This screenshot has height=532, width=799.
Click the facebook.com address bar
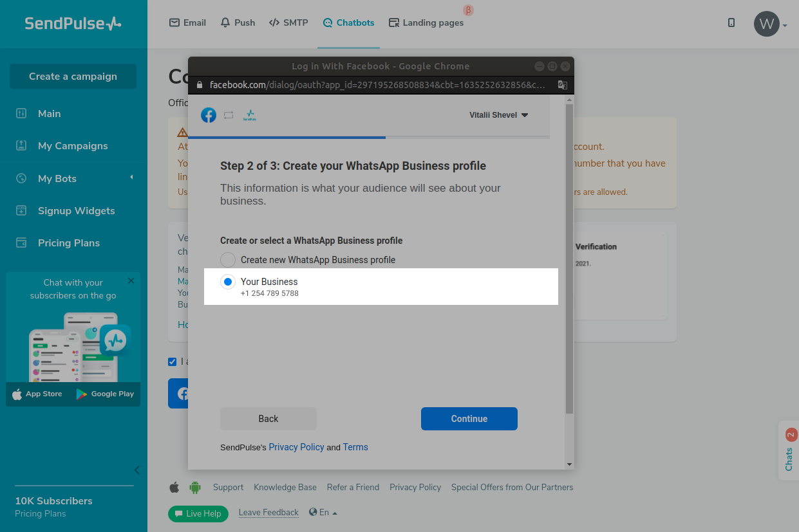[x=377, y=85]
